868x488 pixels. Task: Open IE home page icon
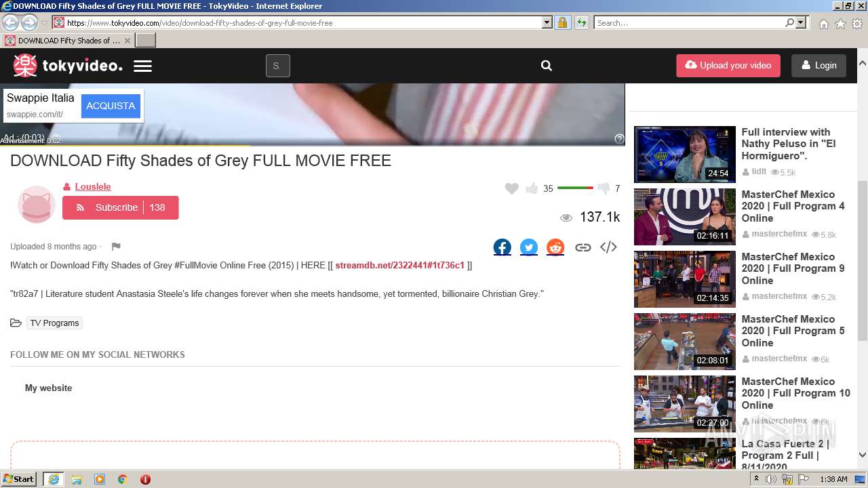click(x=823, y=23)
